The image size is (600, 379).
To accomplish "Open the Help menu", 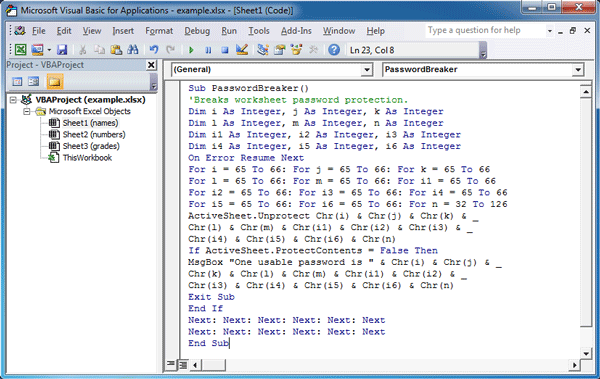I will click(x=375, y=31).
